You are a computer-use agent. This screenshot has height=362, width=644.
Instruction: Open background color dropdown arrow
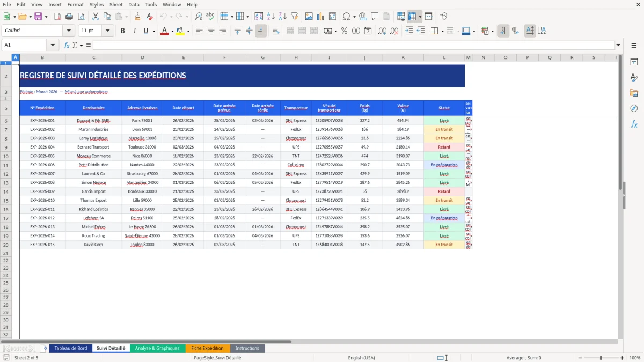pos(188,31)
